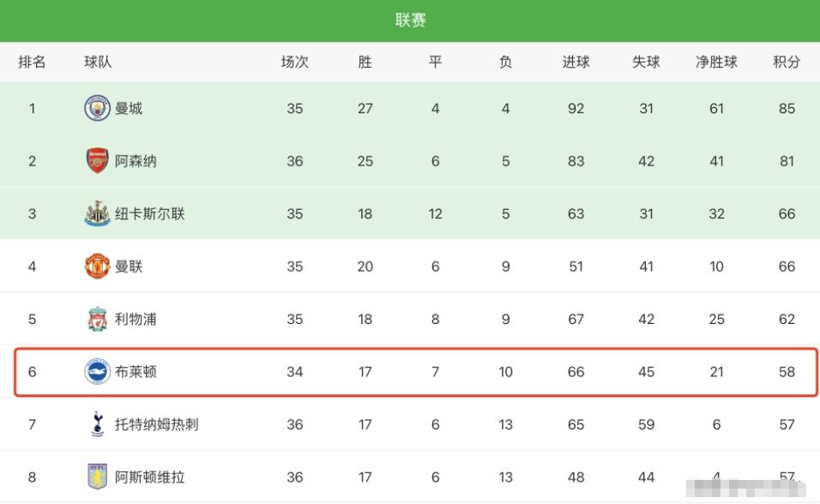Click the Brighton club crest

[x=97, y=372]
